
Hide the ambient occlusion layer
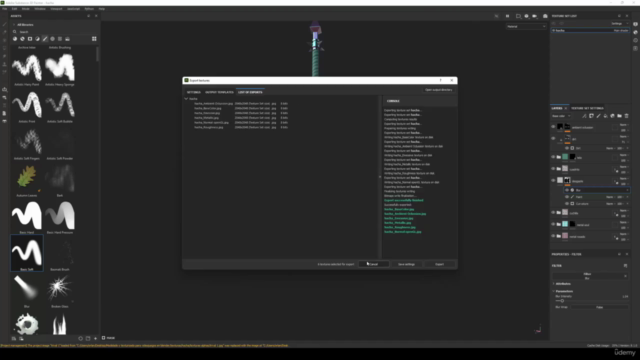click(553, 127)
